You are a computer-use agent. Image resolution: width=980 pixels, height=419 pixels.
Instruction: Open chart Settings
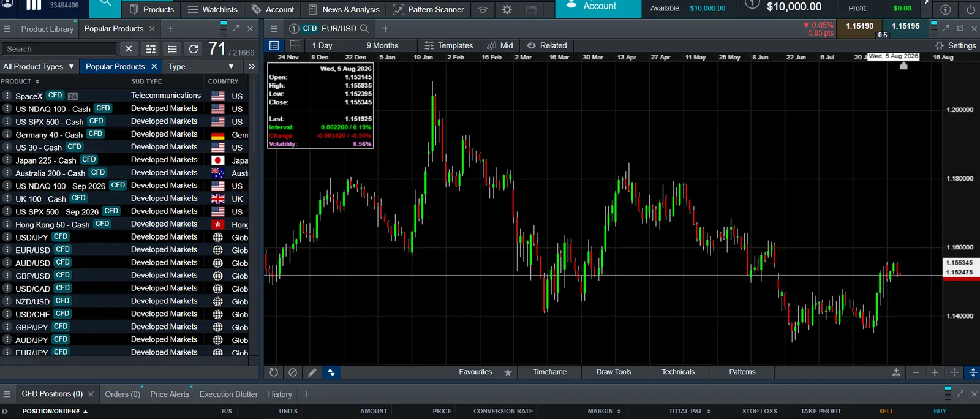[956, 45]
